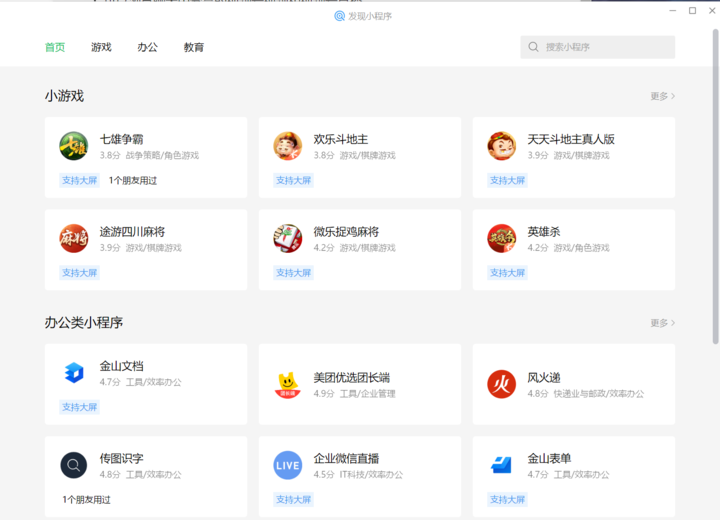The width and height of the screenshot is (720, 520).
Task: Switch to the 首页 tab
Action: pos(55,47)
